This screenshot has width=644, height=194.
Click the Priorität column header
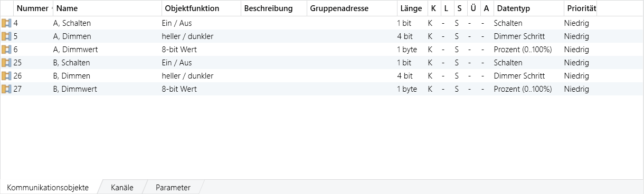click(580, 8)
